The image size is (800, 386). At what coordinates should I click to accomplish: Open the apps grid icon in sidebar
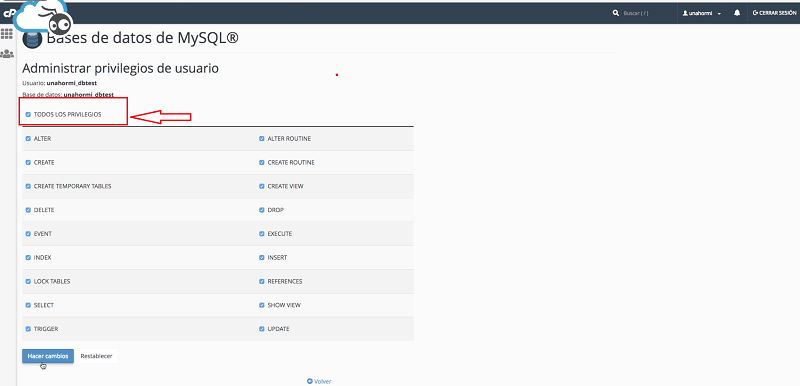6,34
